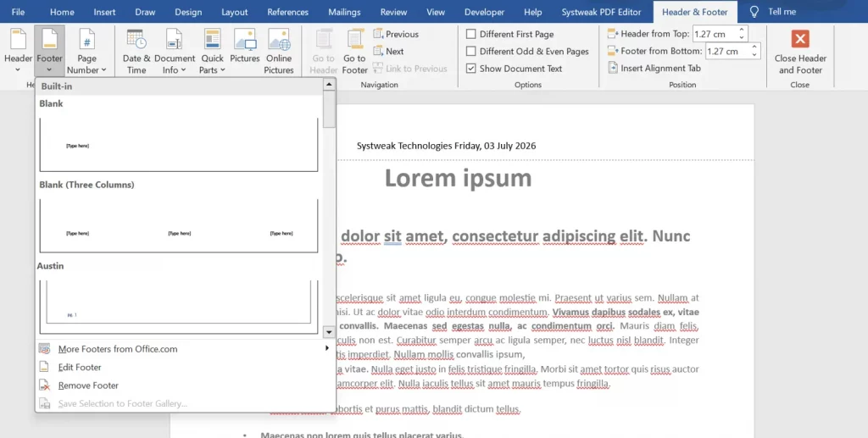Expand Quick Parts menu

(x=213, y=52)
